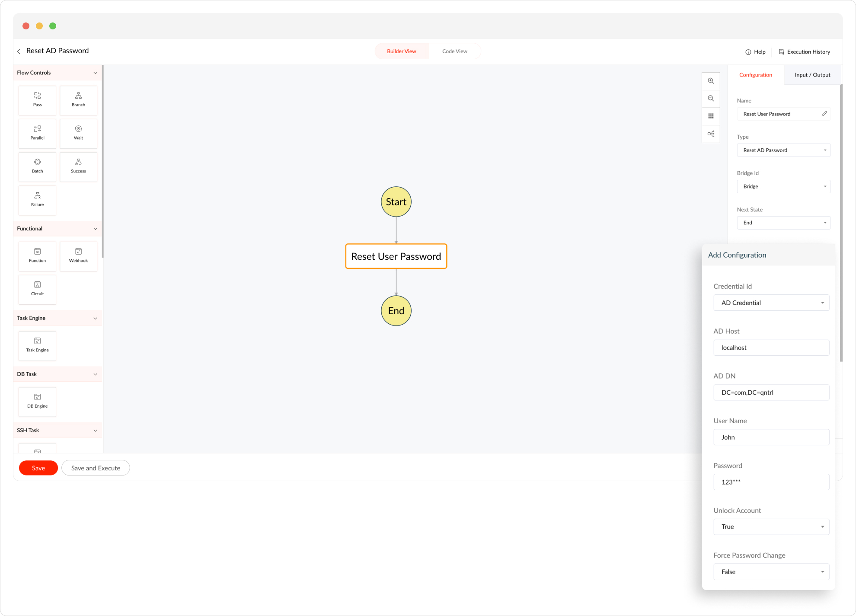Viewport: 856px width, 616px height.
Task: Open the Force Password Change dropdown
Action: (771, 571)
